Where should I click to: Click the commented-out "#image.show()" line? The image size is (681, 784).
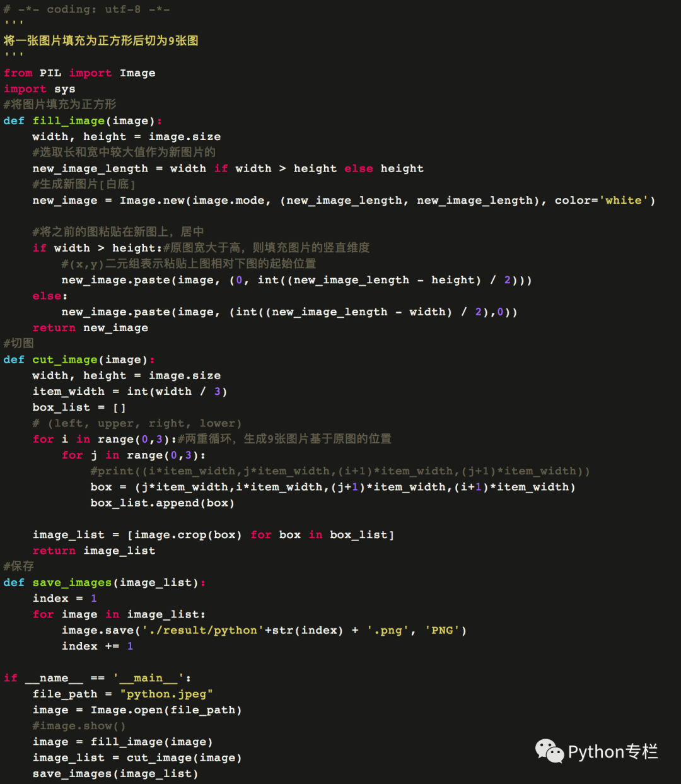coord(79,726)
